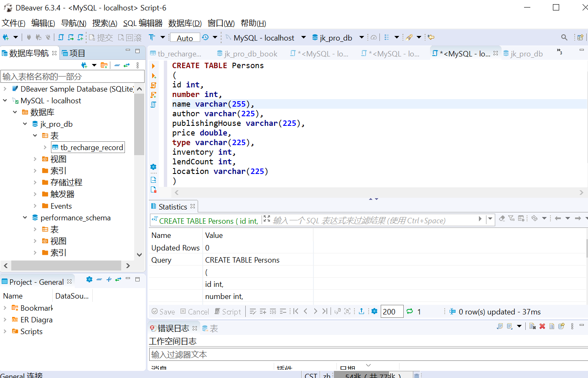Viewport: 588px width, 378px height.
Task: Open the active database jk_pro_db dropdown
Action: (x=361, y=37)
